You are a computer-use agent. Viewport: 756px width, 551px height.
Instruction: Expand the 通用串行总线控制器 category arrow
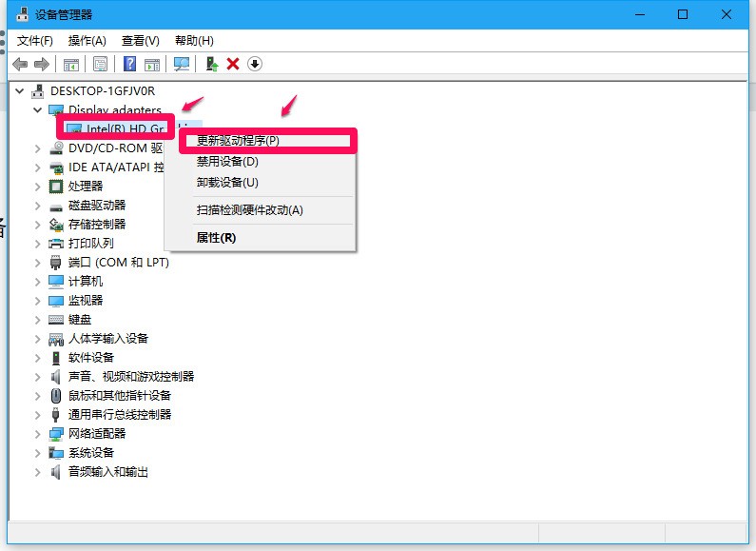pyautogui.click(x=38, y=415)
